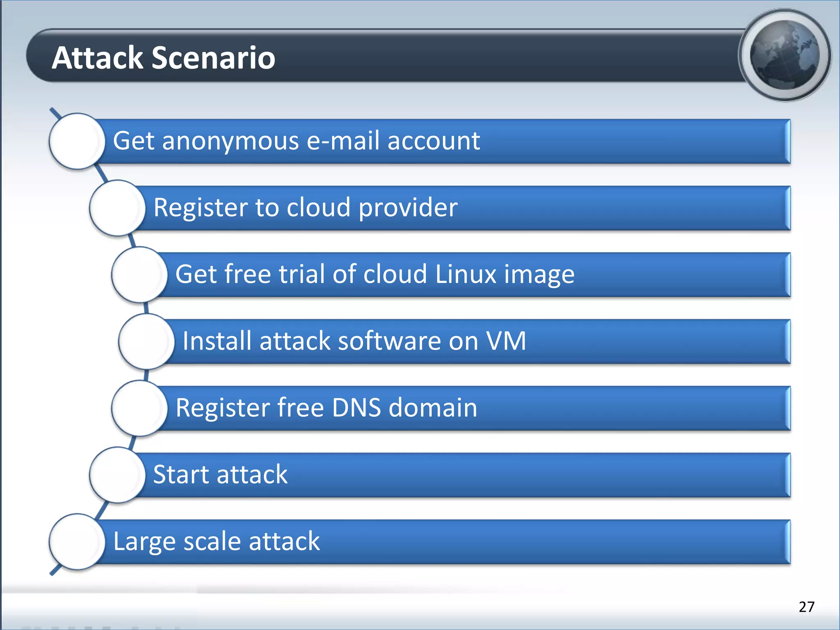Click circle bullet beside 'Get free trial of cloud Linux image'
840x630 pixels.
pyautogui.click(x=139, y=275)
